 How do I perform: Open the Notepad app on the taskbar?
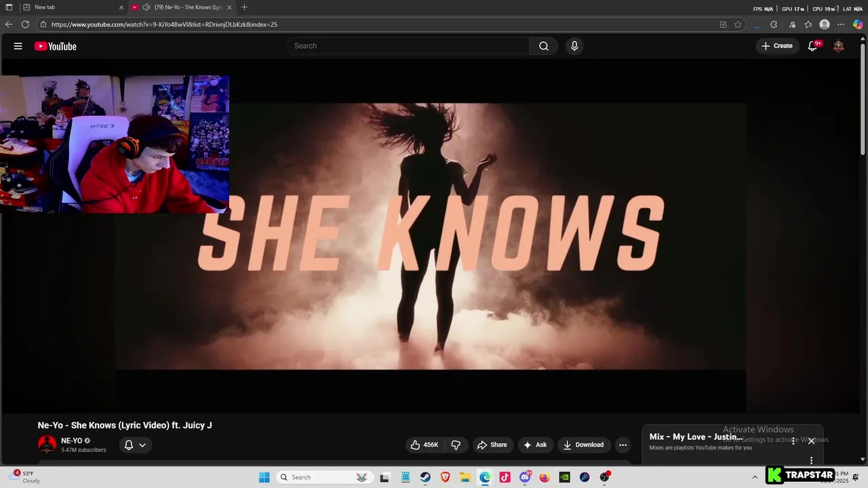[405, 477]
